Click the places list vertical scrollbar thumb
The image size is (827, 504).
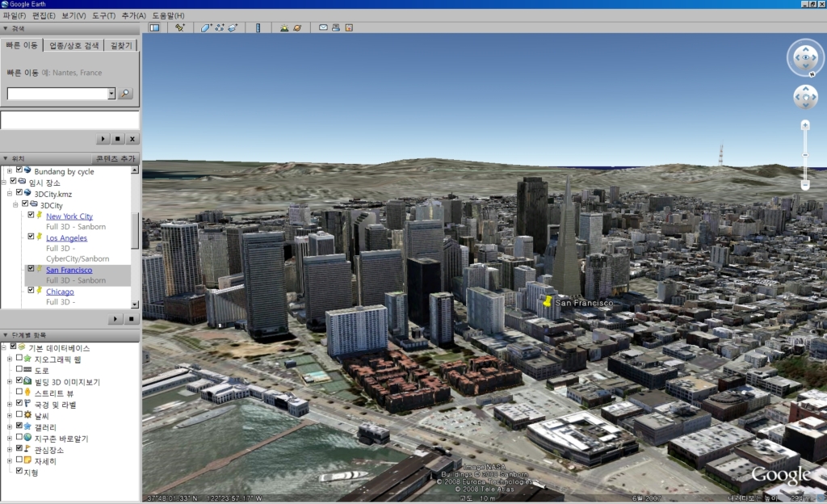[135, 231]
